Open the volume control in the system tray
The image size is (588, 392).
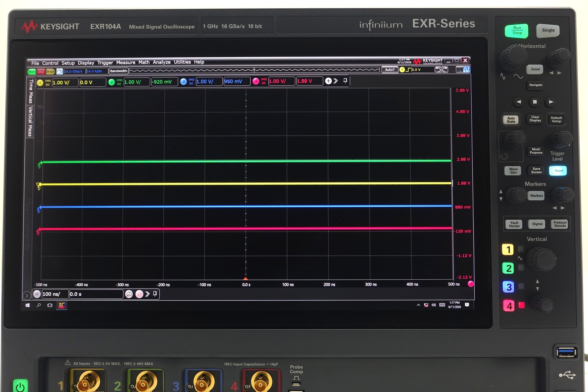(434, 305)
